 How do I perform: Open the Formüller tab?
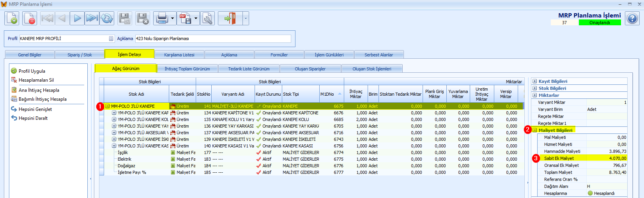(279, 55)
